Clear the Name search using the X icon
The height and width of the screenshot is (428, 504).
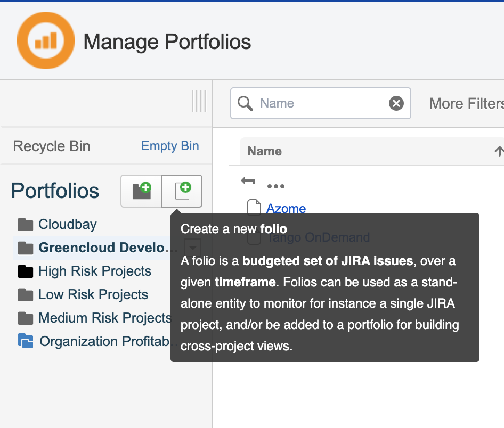click(x=396, y=103)
